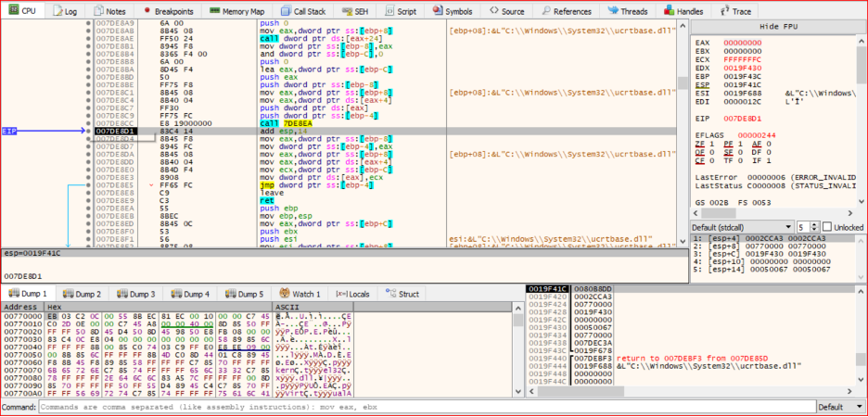This screenshot has width=868, height=417.
Task: Select the EIP value 007DE8D1 in registers
Action: click(x=742, y=119)
